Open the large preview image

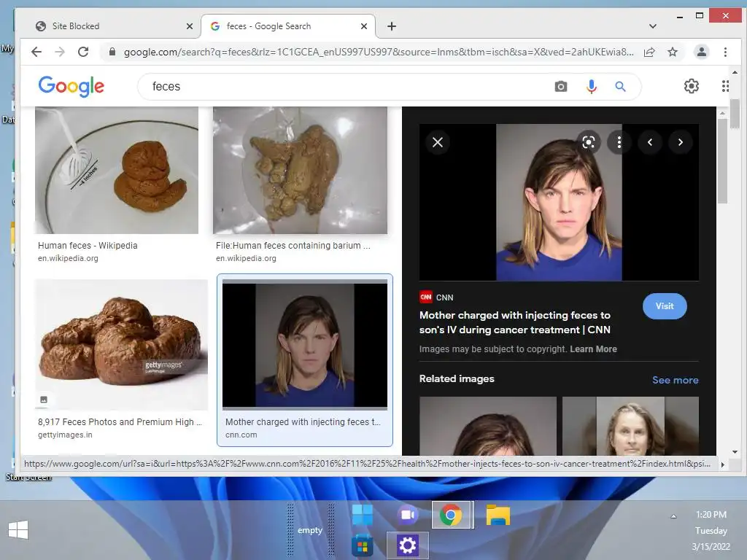coord(559,203)
